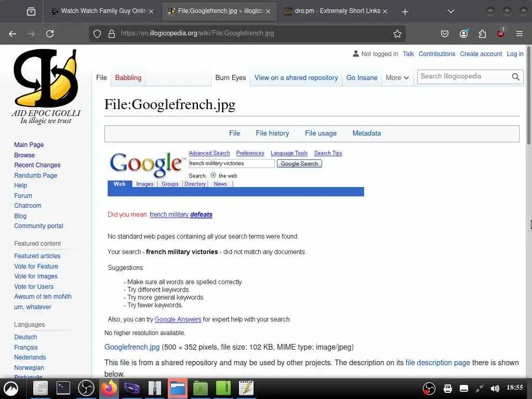The height and width of the screenshot is (399, 532).
Task: Open Contributions link
Action: click(x=436, y=54)
